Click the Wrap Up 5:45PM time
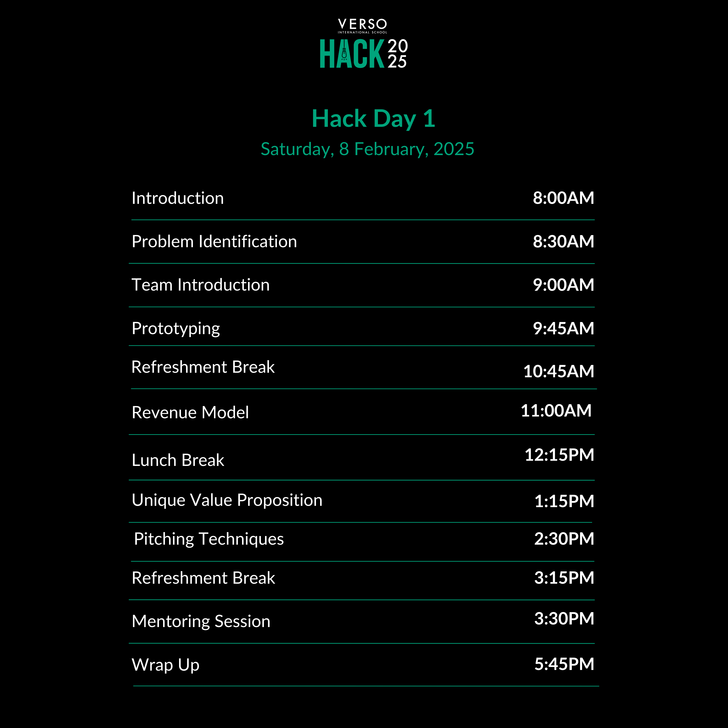The image size is (728, 728). click(564, 664)
